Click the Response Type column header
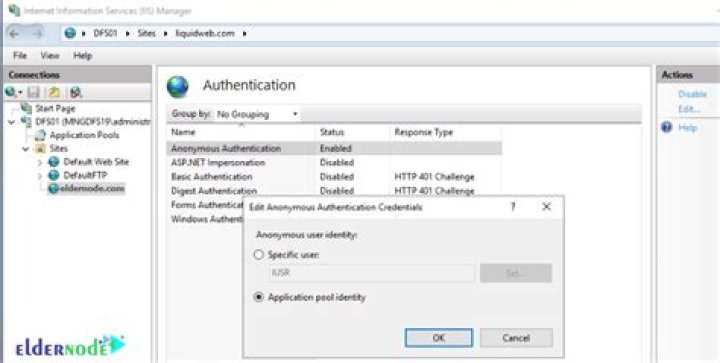Screen dimensions: 720x363 423,132
